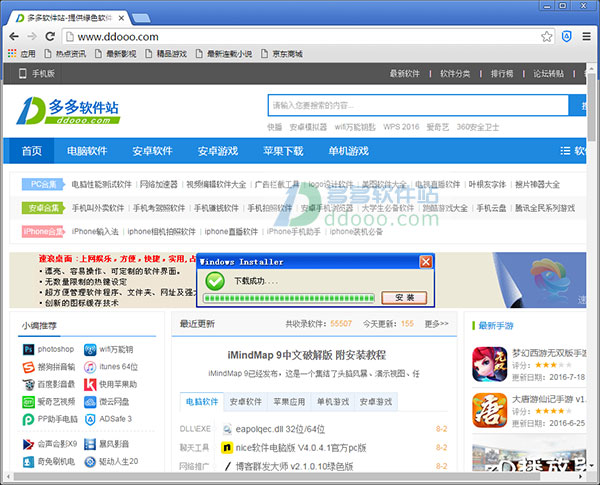Open 会声会影X9 recommended item
600x485 pixels.
50,444
